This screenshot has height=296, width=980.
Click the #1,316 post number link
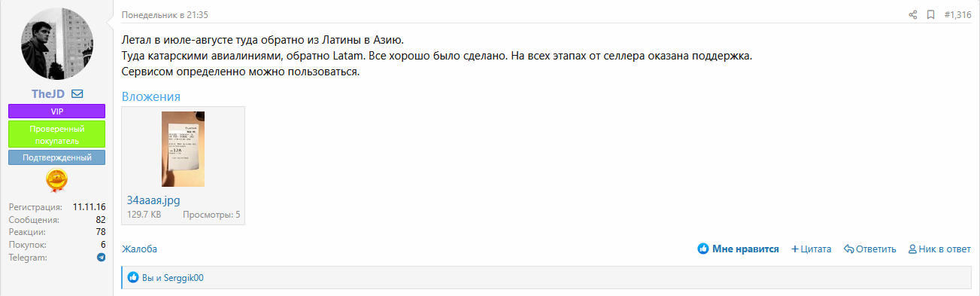(957, 14)
